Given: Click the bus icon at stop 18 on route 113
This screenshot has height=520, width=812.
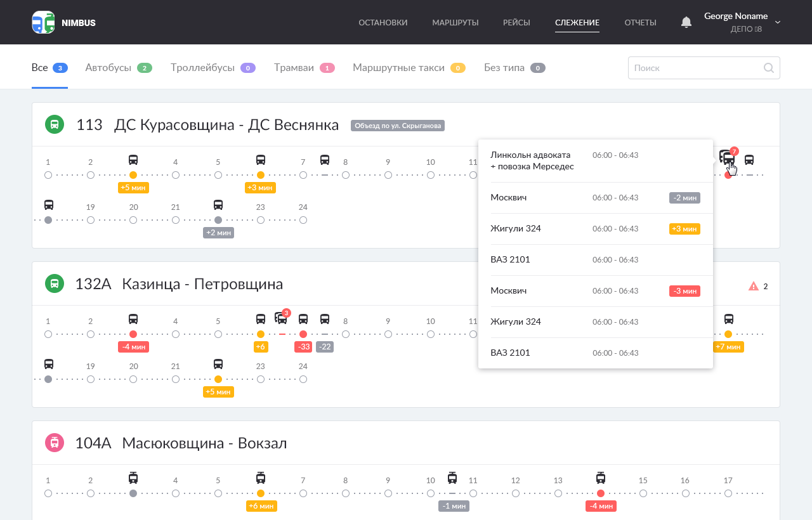Looking at the screenshot, I should click(x=48, y=204).
